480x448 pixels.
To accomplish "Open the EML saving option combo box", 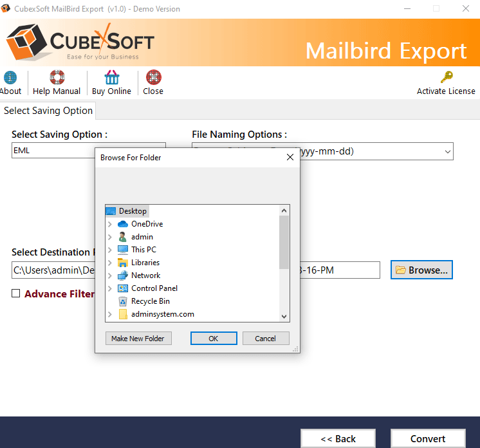I will pyautogui.click(x=53, y=151).
